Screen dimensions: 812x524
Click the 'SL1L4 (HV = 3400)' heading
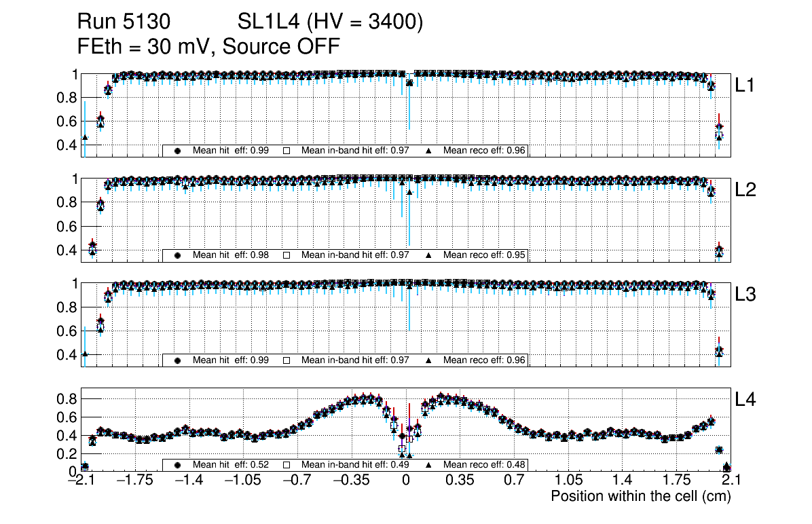[331, 22]
